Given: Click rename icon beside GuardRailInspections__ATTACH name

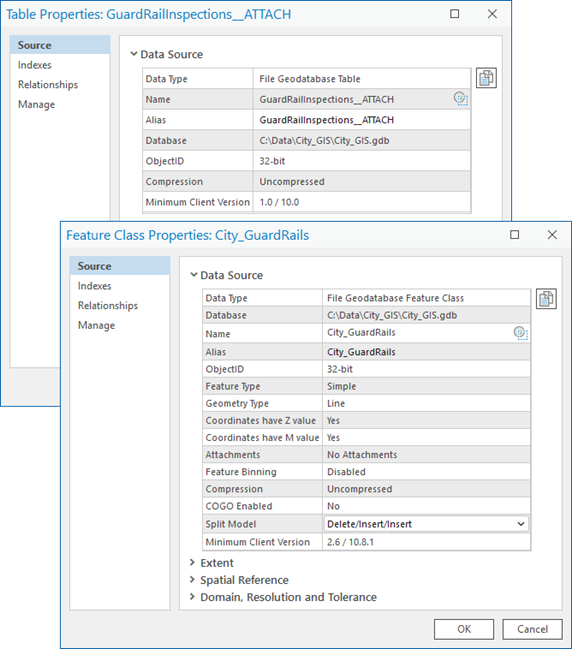Looking at the screenshot, I should pyautogui.click(x=460, y=99).
